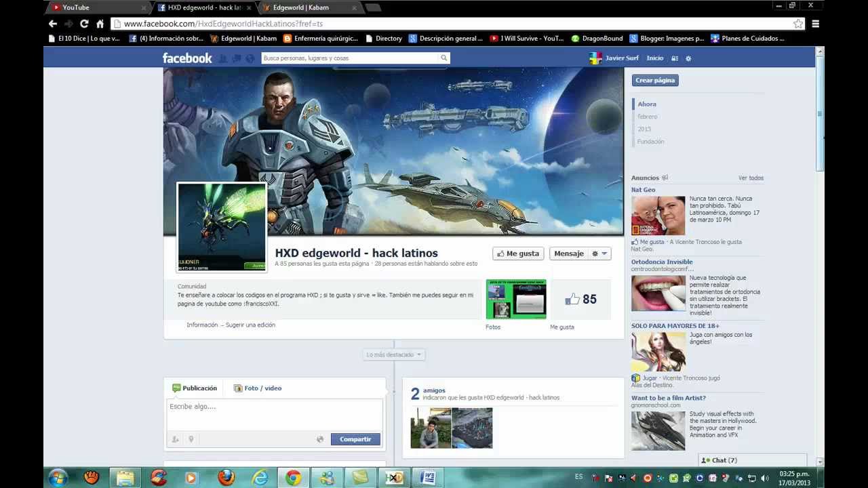Open the friend requests icon in the Facebook header
The height and width of the screenshot is (488, 868).
pyautogui.click(x=223, y=58)
